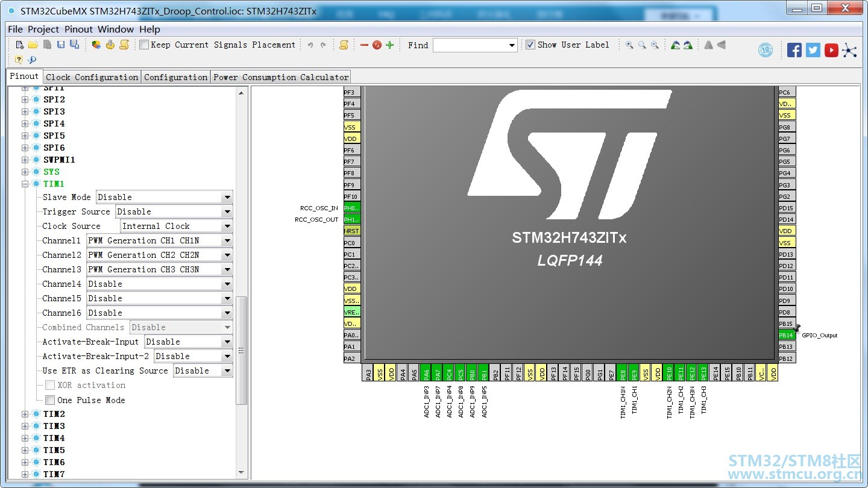Open the Use ETR as Clearing Source dropdown
The width and height of the screenshot is (868, 488).
203,371
